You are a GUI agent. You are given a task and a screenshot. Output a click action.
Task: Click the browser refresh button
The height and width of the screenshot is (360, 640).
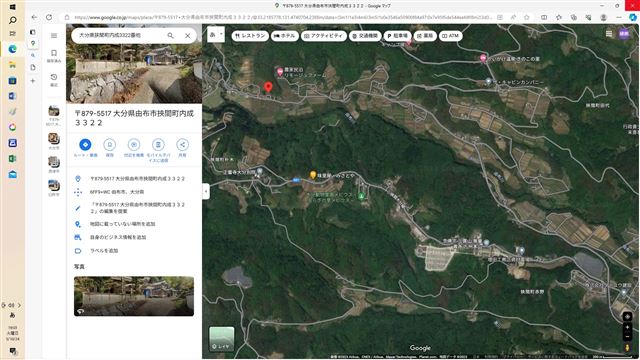tap(49, 17)
